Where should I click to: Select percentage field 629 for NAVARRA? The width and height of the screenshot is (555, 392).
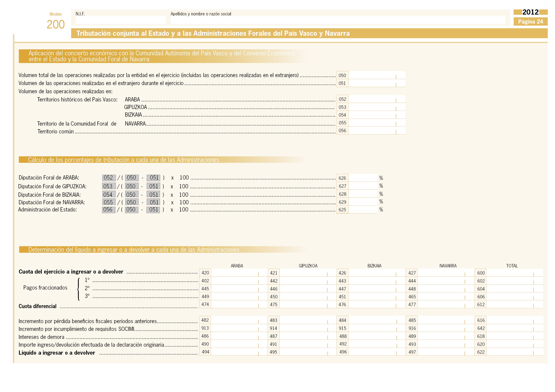[x=363, y=202]
